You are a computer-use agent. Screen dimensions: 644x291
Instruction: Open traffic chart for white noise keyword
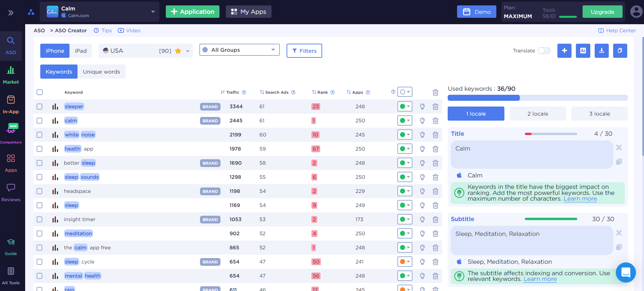[55, 135]
